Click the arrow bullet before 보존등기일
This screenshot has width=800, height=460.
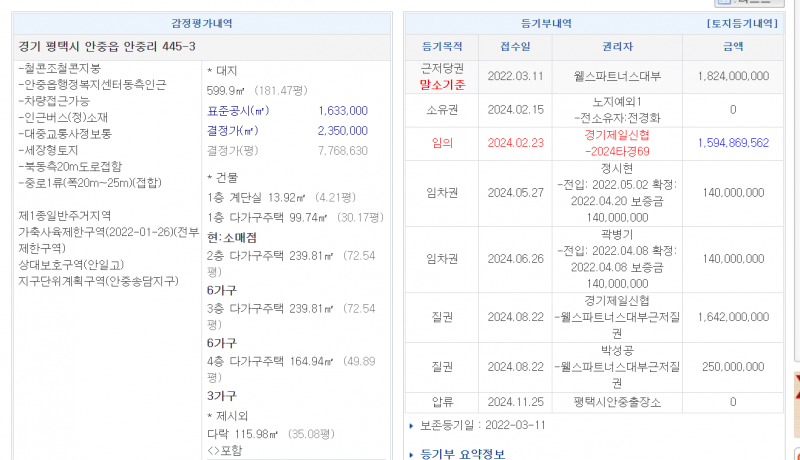click(411, 425)
